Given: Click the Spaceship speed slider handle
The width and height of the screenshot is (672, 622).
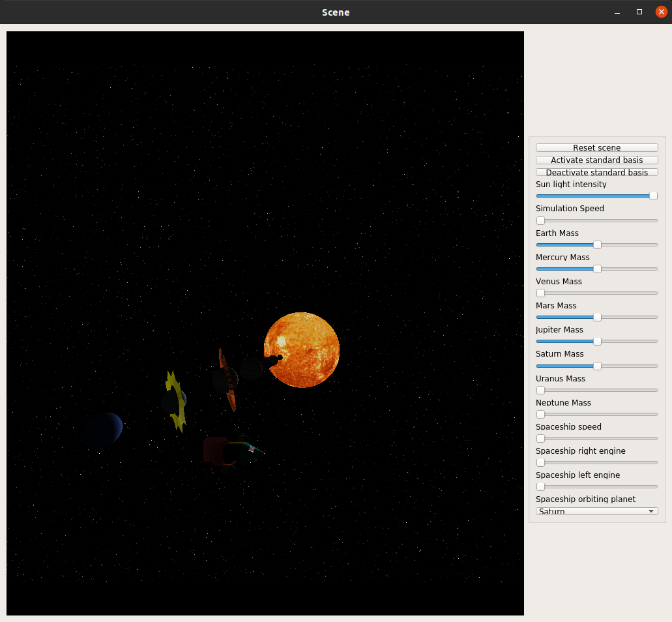Looking at the screenshot, I should [x=540, y=439].
